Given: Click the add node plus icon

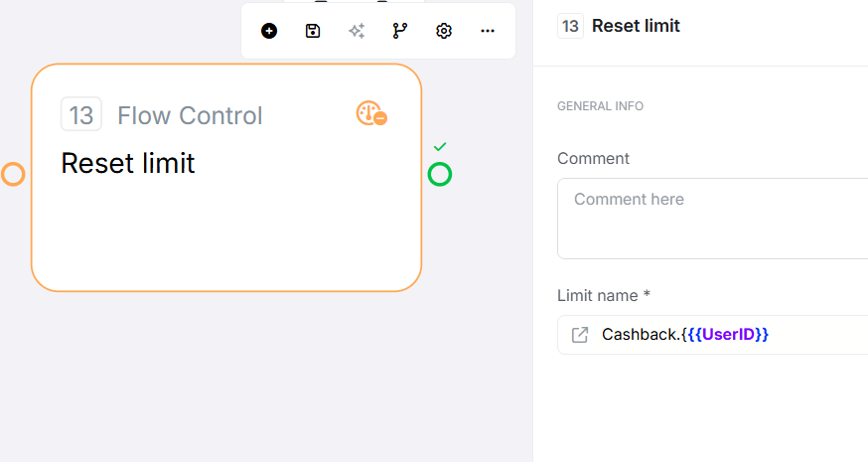Looking at the screenshot, I should [x=269, y=31].
